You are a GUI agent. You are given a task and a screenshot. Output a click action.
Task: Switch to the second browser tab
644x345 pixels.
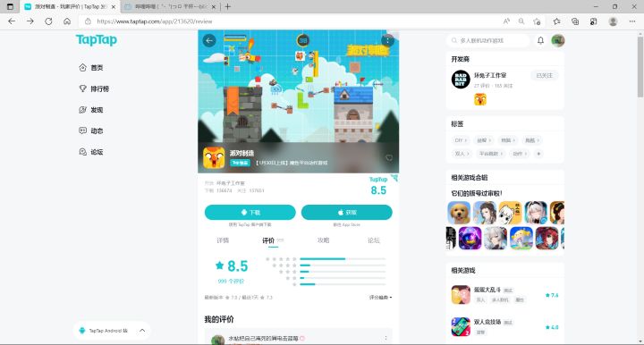[x=171, y=7]
